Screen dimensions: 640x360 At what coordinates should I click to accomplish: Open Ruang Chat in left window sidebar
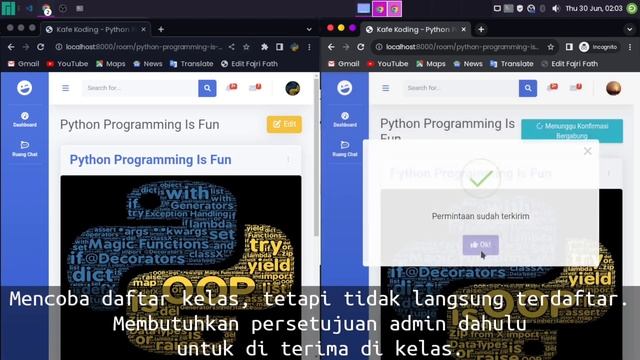click(x=24, y=149)
